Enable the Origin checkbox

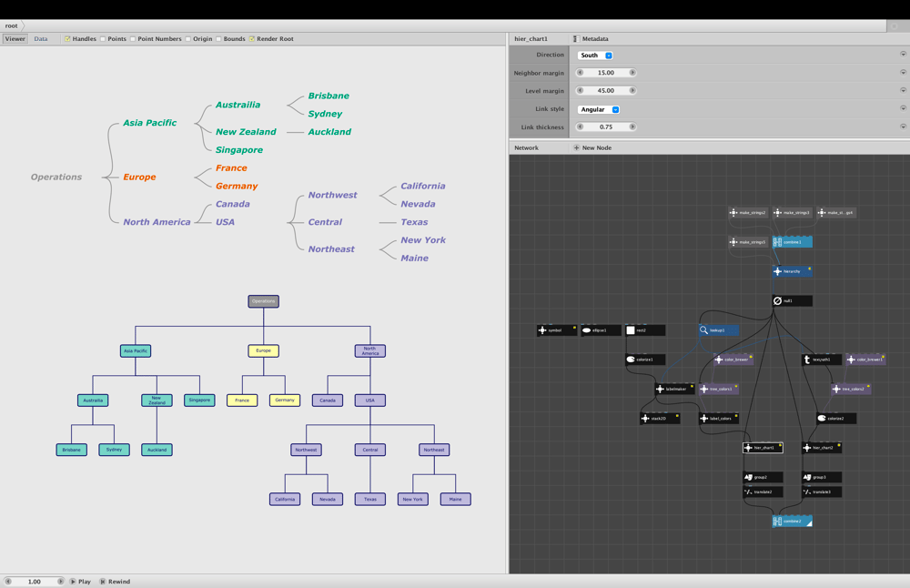pos(188,39)
